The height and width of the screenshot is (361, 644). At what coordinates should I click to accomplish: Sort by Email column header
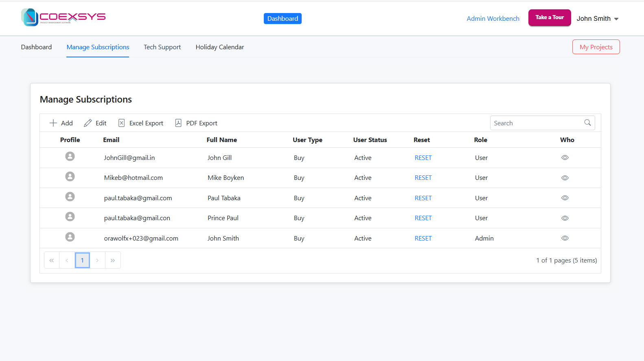[111, 140]
